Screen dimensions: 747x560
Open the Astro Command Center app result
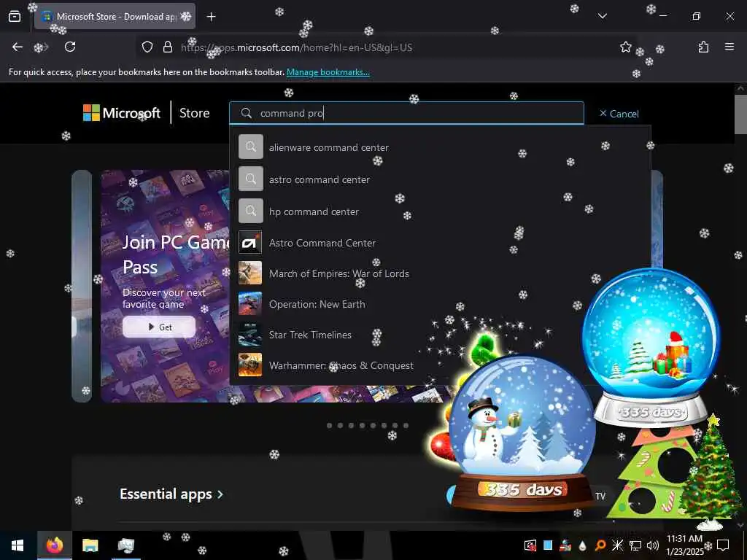point(440,243)
